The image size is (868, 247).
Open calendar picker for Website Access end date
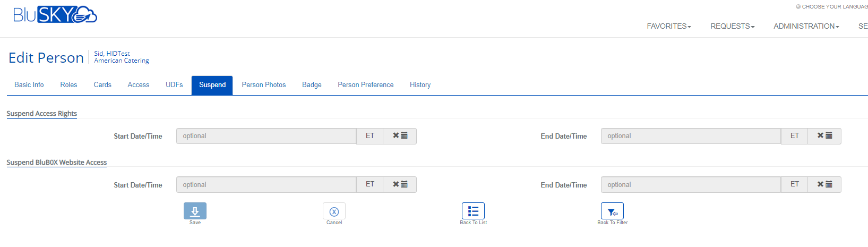point(829,184)
